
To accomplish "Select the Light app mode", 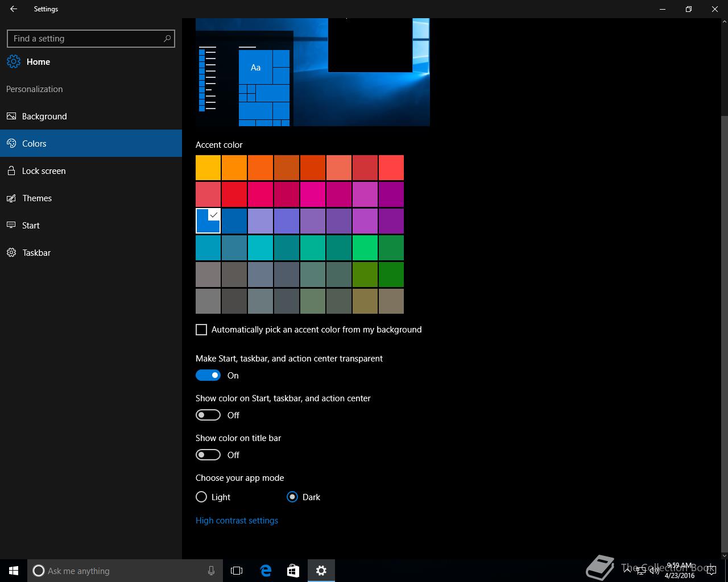I will click(x=201, y=497).
